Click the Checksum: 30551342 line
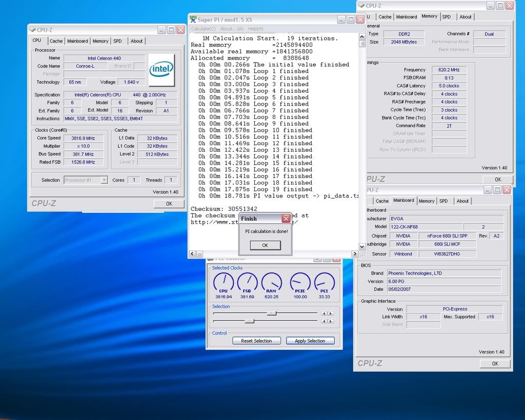The image size is (525, 420). click(x=224, y=209)
